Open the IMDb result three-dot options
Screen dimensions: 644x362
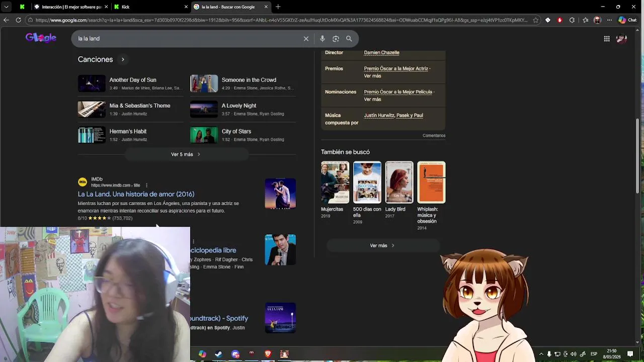(146, 185)
